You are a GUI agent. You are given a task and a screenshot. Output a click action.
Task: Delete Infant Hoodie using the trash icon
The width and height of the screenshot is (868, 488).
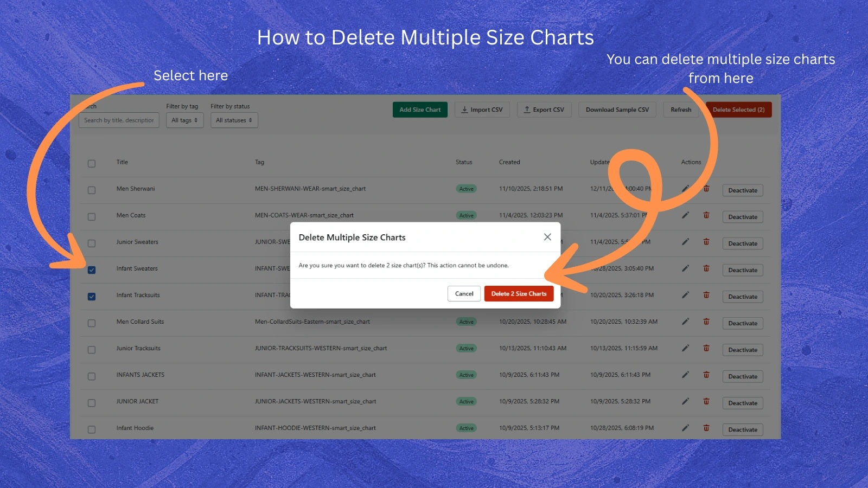tap(706, 427)
